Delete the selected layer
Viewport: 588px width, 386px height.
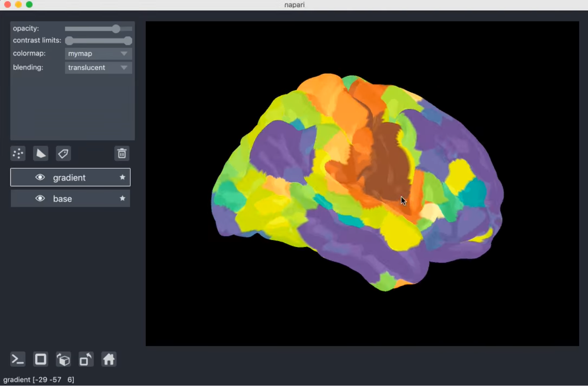[x=122, y=153]
